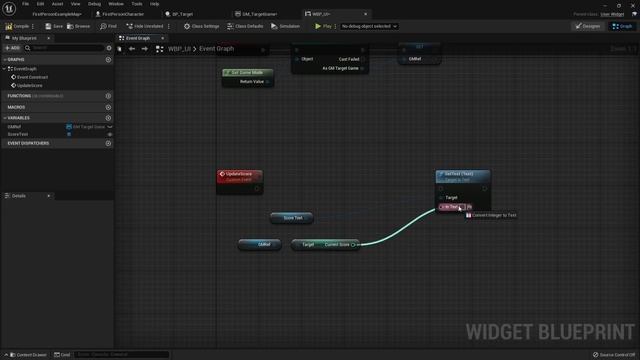Select Event Construct in the graph list
640x360 pixels.
click(32, 77)
